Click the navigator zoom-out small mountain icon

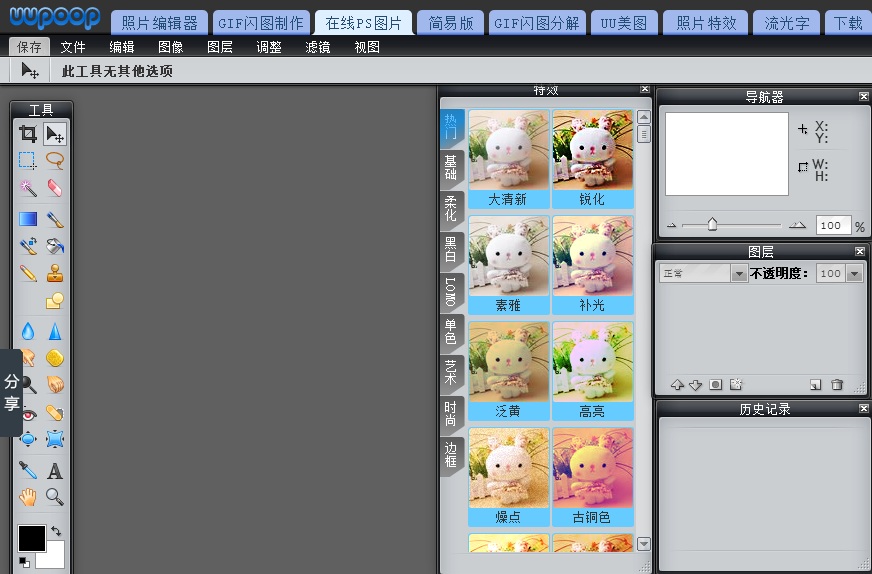(x=671, y=225)
